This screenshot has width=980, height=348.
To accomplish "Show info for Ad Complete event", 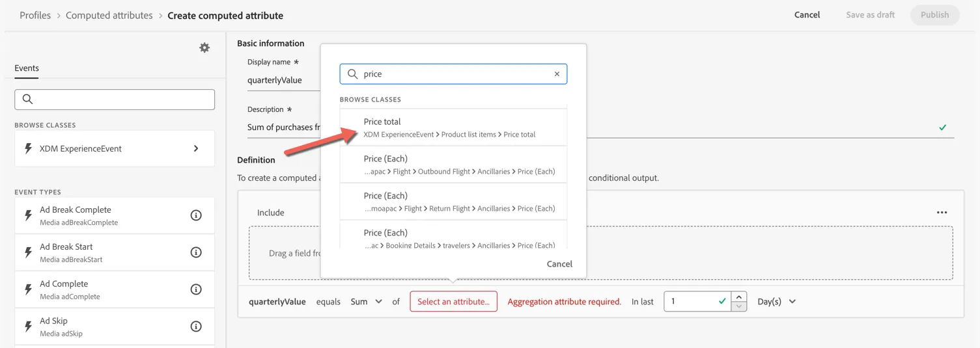I will [196, 289].
